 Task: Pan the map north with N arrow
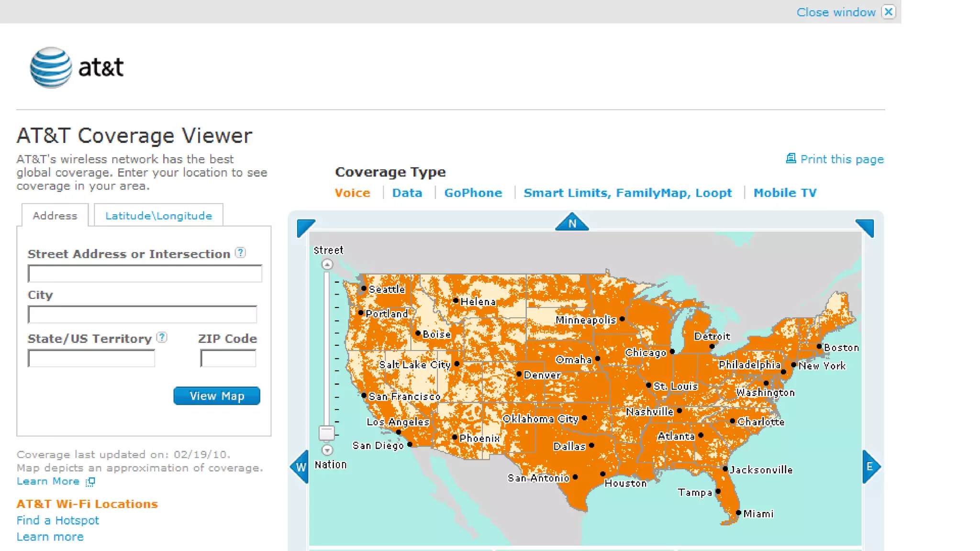572,223
